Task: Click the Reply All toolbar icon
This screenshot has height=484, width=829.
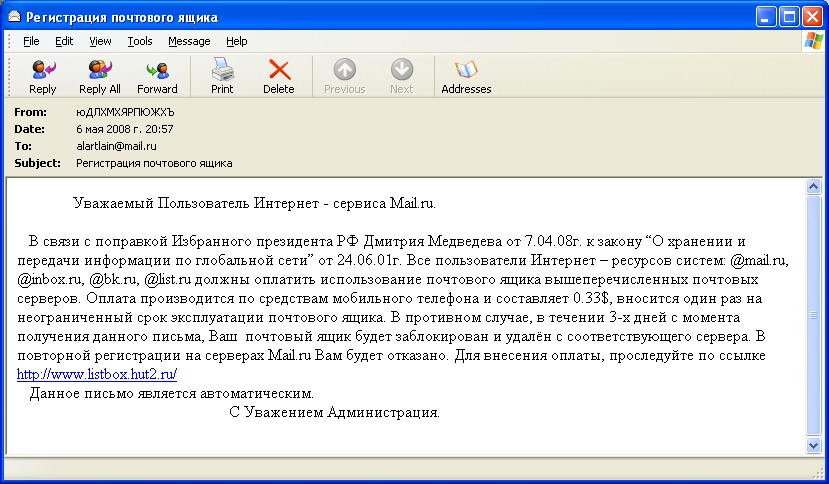Action: coord(100,69)
